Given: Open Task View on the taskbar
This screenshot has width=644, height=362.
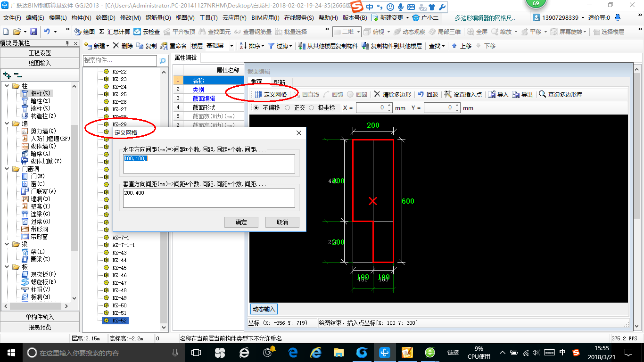Looking at the screenshot, I should coord(196,353).
